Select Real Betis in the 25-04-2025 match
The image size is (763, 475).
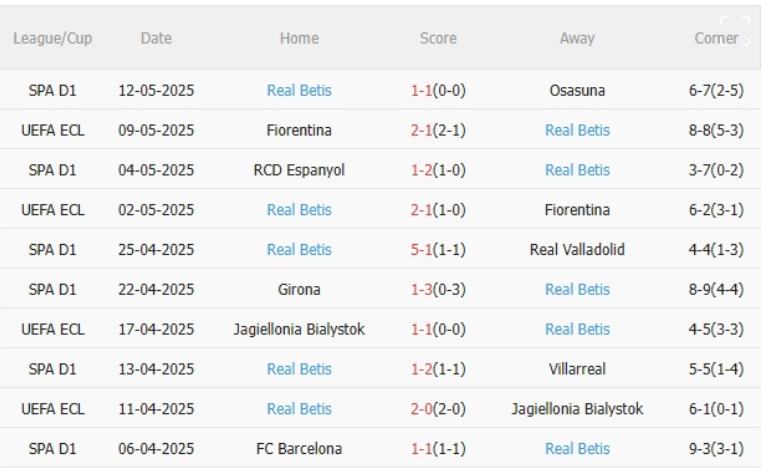[299, 249]
